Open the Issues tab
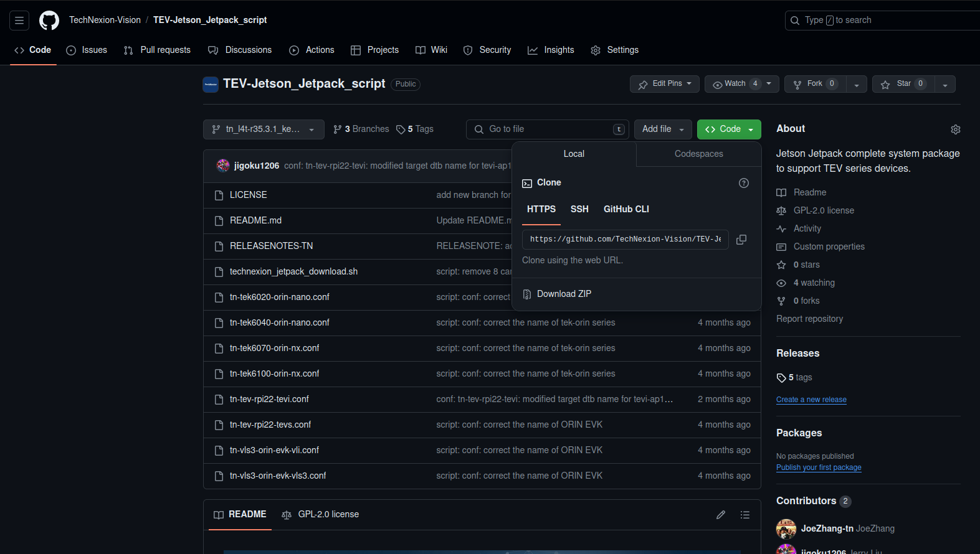The height and width of the screenshot is (554, 980). 87,50
